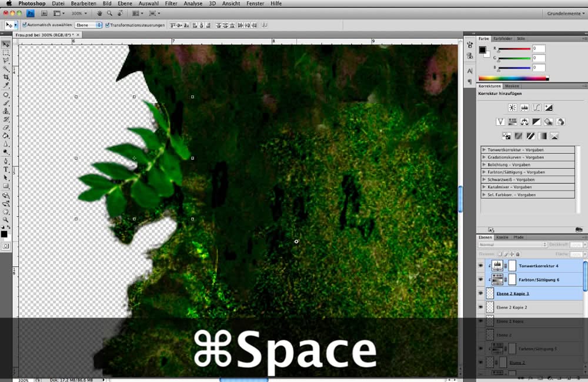
Task: Open the Grundelemente workspace dropdown
Action: pos(565,14)
